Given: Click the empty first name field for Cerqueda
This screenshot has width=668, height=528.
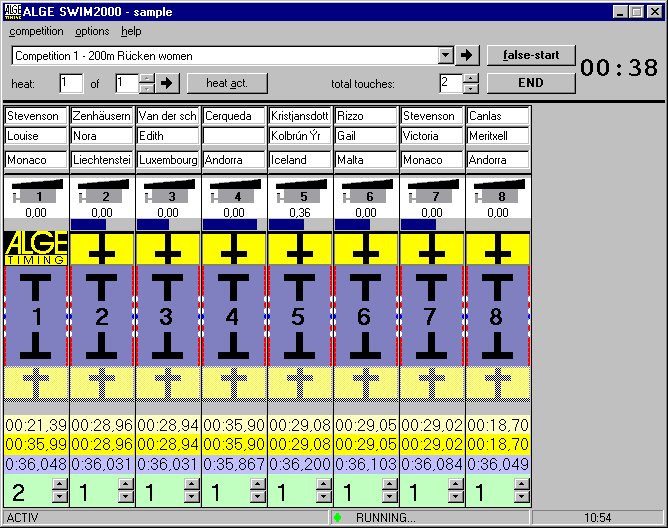Looking at the screenshot, I should point(234,136).
